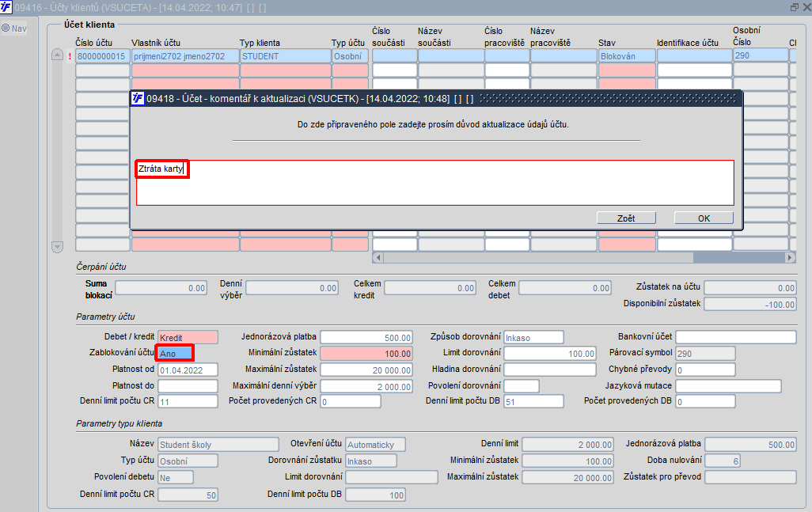
Task: Click Disponibilní zůstatek field showing -100.00
Action: [750, 305]
